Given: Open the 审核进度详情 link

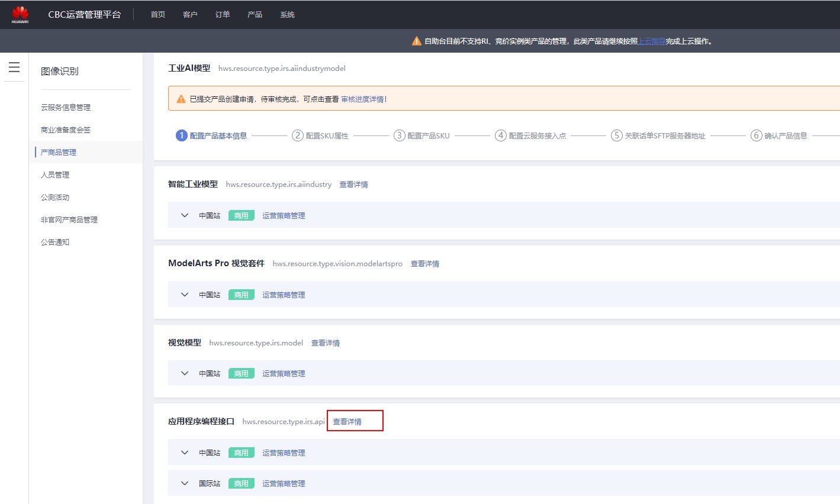Looking at the screenshot, I should point(362,99).
